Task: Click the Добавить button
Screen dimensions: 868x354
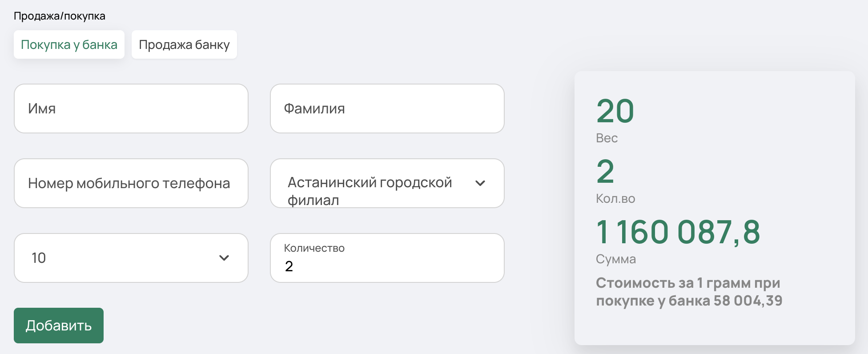Action: pyautogui.click(x=59, y=326)
